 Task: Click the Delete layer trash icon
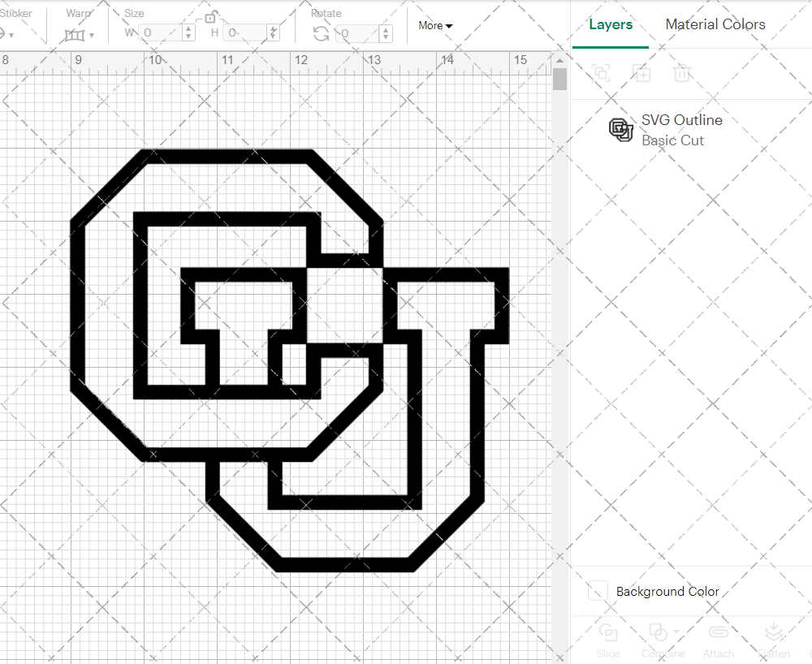(x=682, y=73)
